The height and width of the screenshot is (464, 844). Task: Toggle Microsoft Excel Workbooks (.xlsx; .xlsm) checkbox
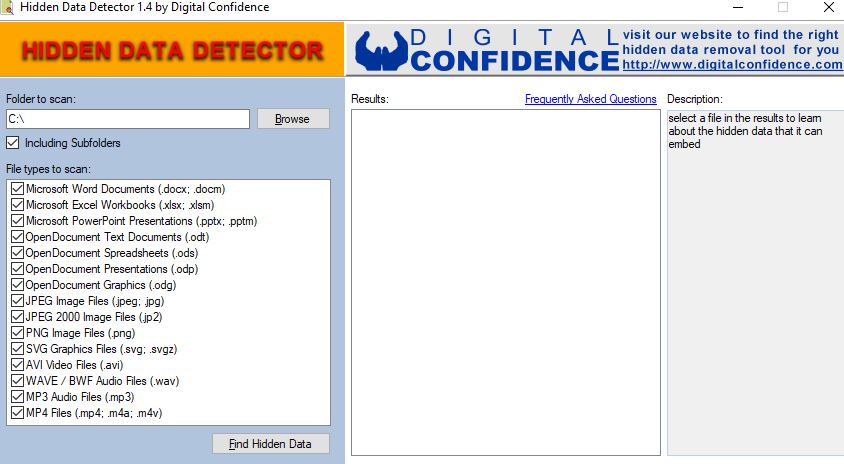17,205
